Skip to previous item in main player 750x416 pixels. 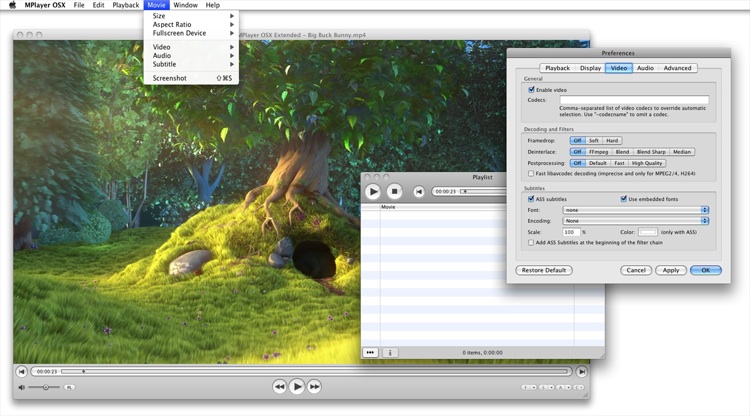point(21,371)
